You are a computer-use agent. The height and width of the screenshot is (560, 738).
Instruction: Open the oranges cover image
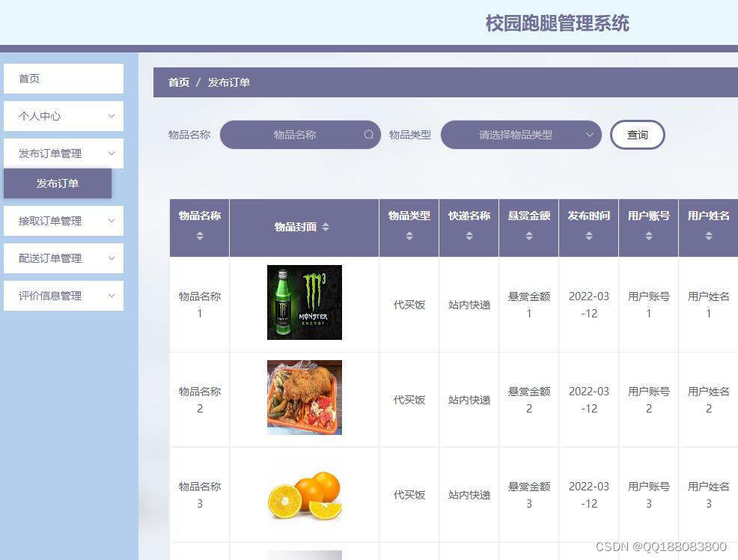click(305, 493)
